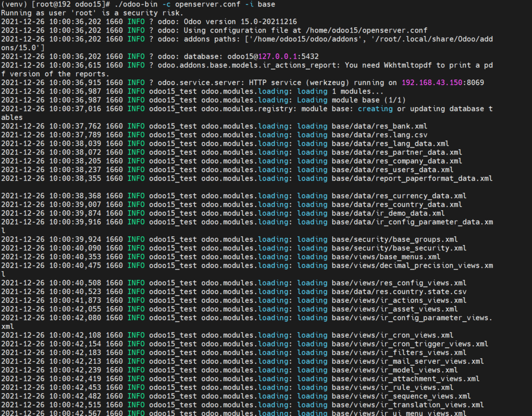The height and width of the screenshot is (416, 532).
Task: Click the file path 'base/data/res_bank.xml'
Action: point(379,126)
